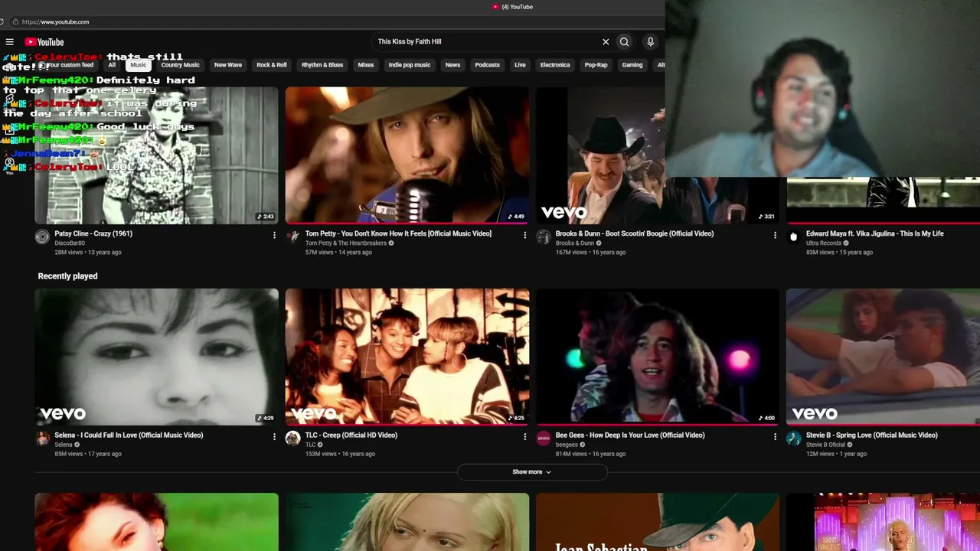Select the Podcasts chip
980x551 pixels.
coord(487,65)
